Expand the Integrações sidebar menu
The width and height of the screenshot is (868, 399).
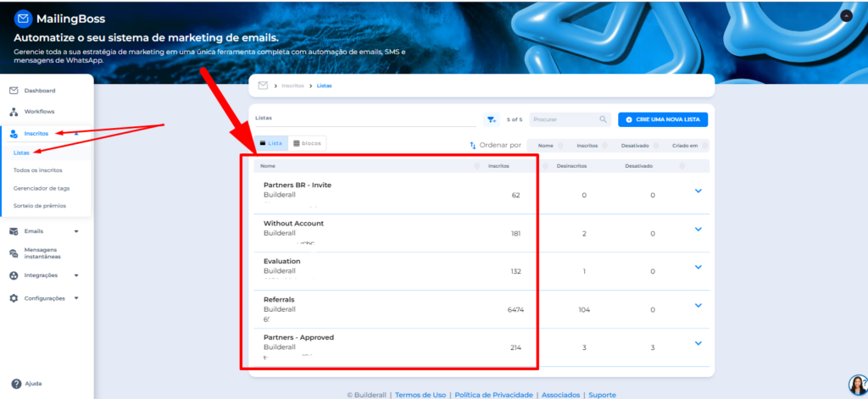(x=76, y=275)
